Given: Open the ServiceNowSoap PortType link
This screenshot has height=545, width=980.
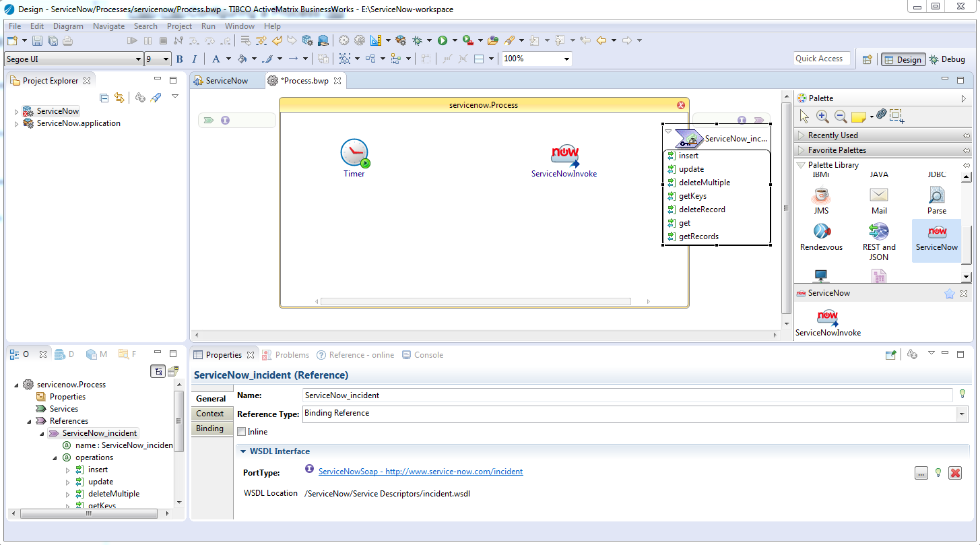Looking at the screenshot, I should [x=420, y=472].
